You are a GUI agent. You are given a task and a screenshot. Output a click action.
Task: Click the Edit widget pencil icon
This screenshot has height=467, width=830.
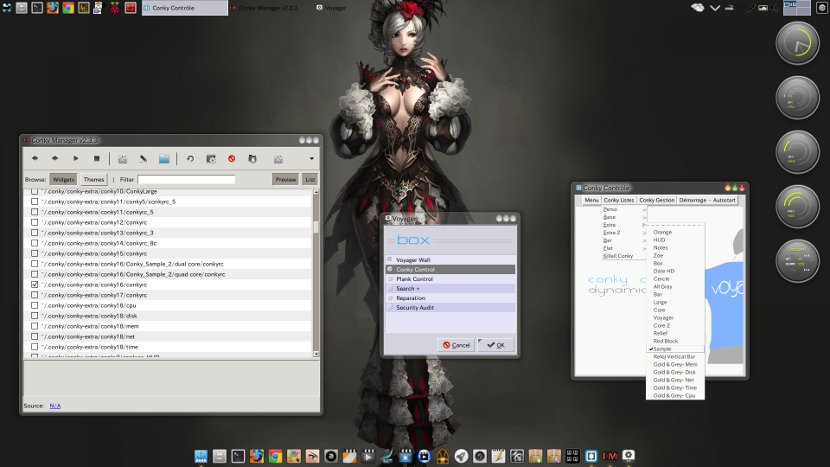(143, 159)
